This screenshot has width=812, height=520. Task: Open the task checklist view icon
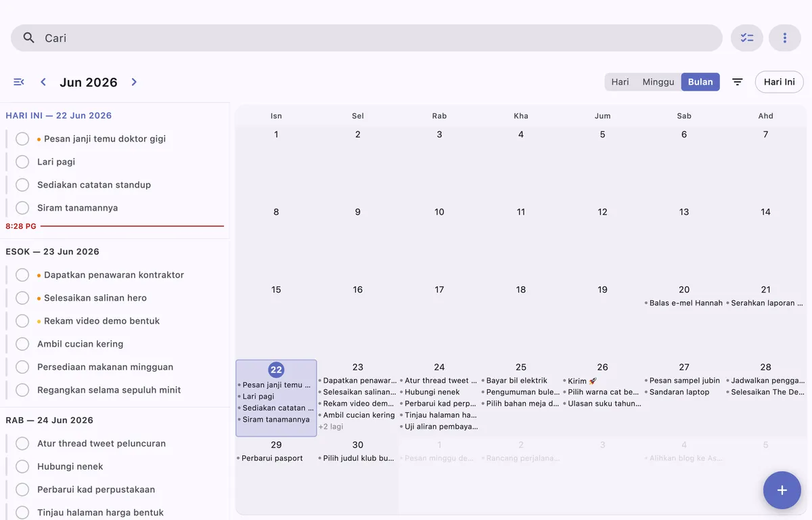[x=747, y=38]
